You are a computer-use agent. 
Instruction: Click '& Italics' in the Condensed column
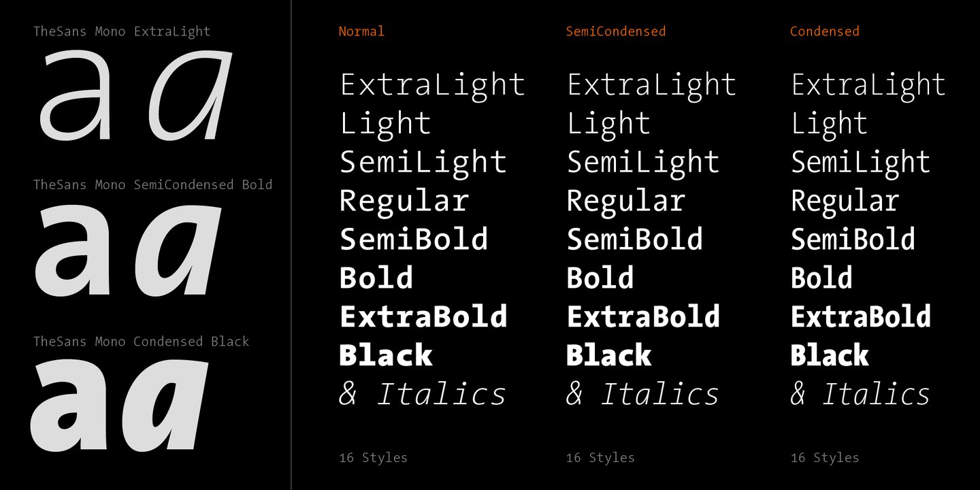(860, 395)
